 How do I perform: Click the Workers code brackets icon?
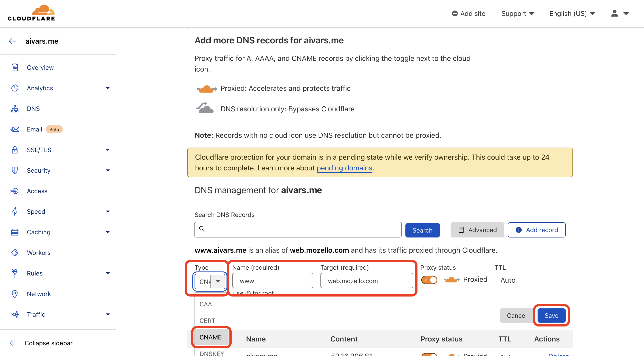click(x=15, y=253)
